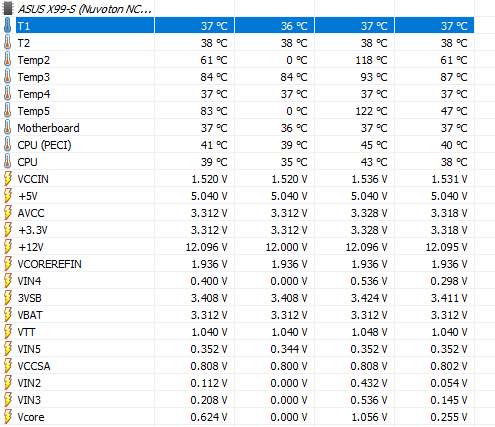
Task: Select the VCCIN sensor label
Action: (33, 179)
